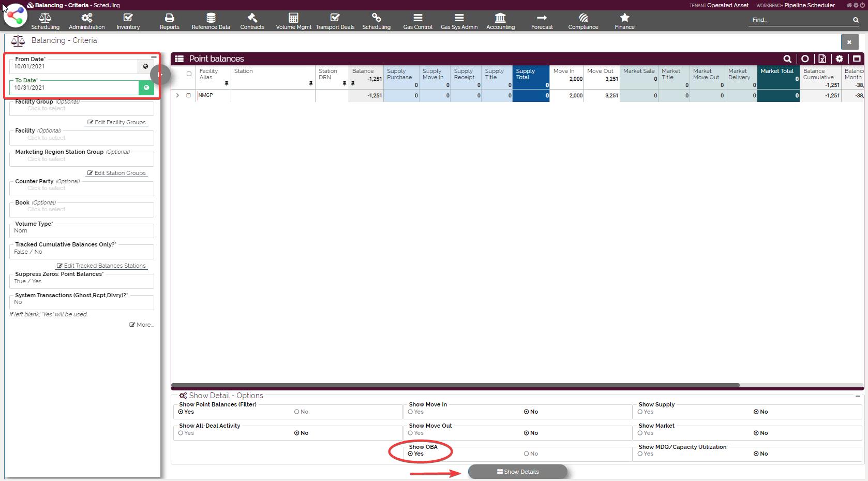The width and height of the screenshot is (868, 481).
Task: Open the Compliance menu
Action: (583, 21)
